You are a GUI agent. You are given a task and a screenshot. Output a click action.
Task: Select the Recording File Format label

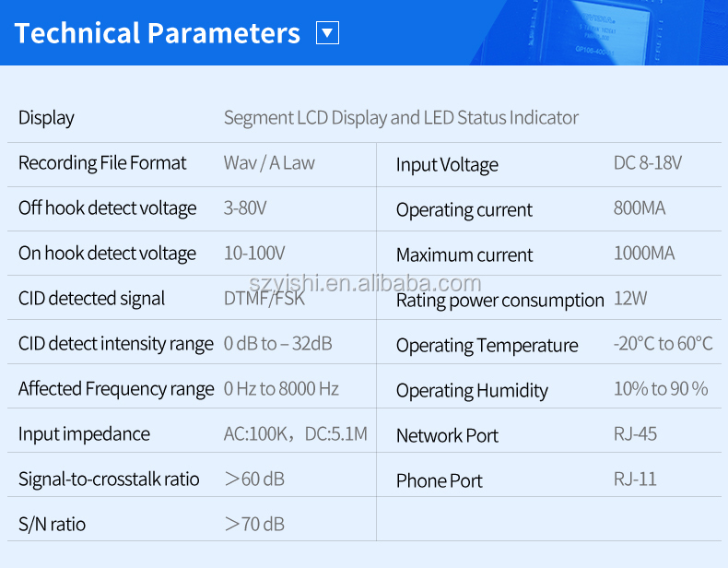tap(102, 163)
